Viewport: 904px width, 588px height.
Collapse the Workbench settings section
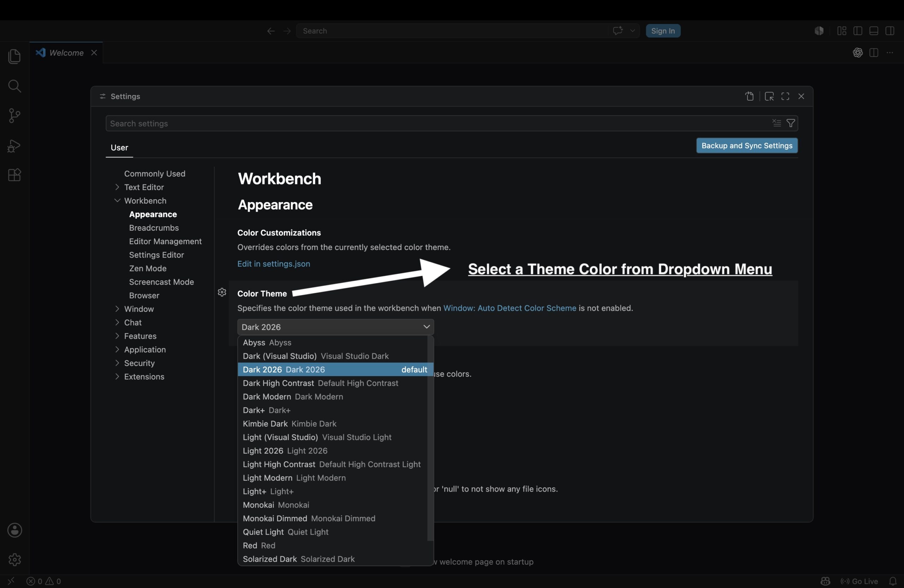point(117,201)
